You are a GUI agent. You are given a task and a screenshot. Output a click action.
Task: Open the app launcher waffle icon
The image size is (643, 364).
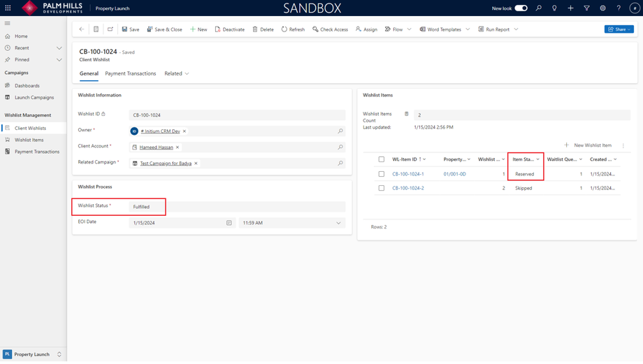pyautogui.click(x=8, y=8)
